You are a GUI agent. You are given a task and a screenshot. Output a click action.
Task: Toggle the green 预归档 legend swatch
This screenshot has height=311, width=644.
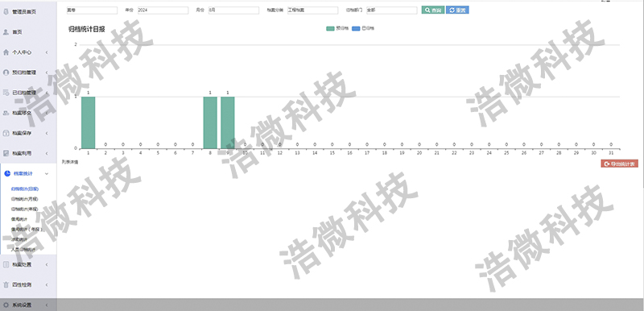point(330,28)
